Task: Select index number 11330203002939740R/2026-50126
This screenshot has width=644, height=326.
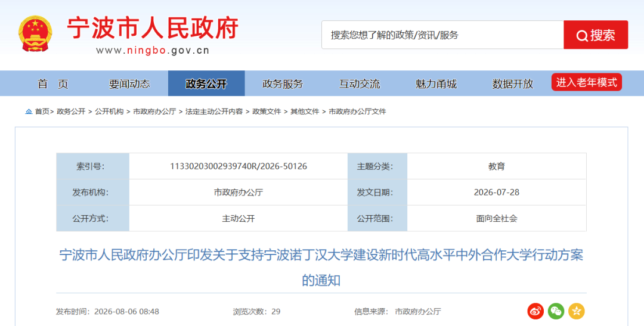Action: click(238, 166)
